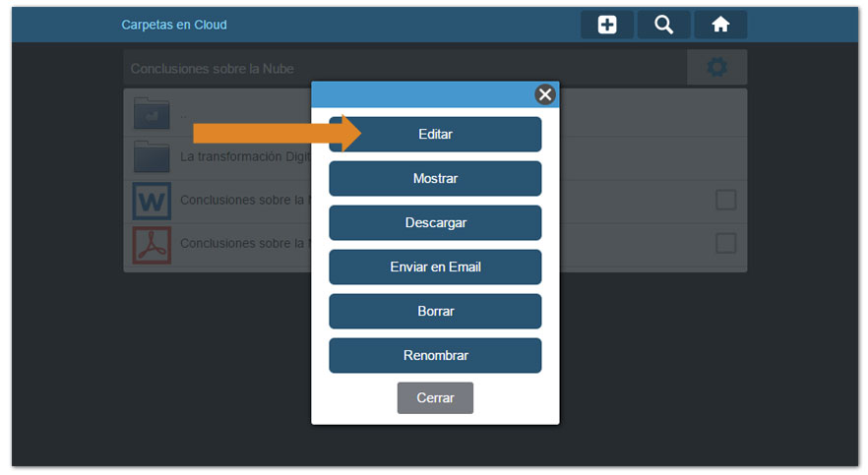Screen dimensions: 868x475
Task: Click the Word document file icon
Action: (152, 201)
